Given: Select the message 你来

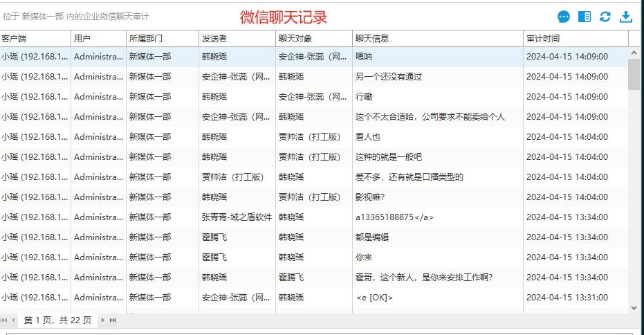Looking at the screenshot, I should pos(363,257).
